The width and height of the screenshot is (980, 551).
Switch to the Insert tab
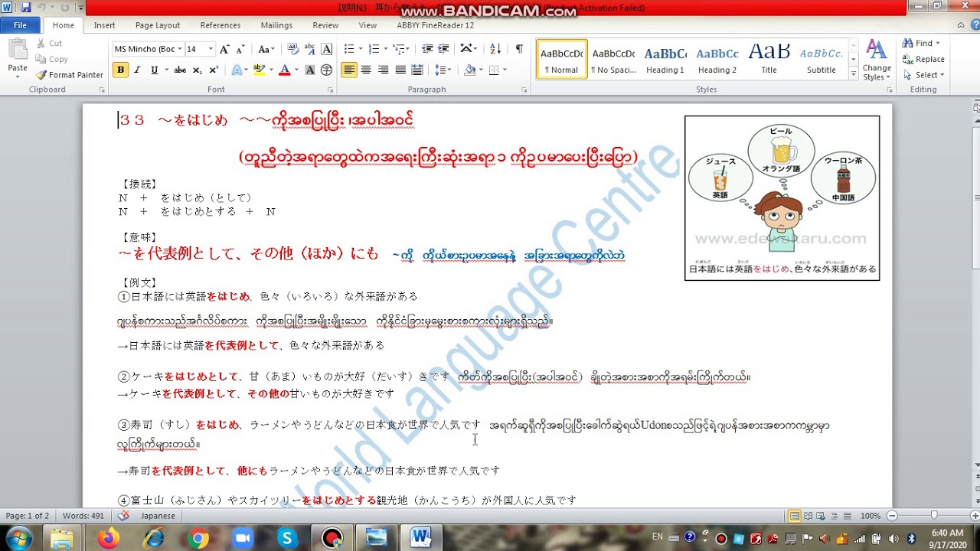coord(105,25)
